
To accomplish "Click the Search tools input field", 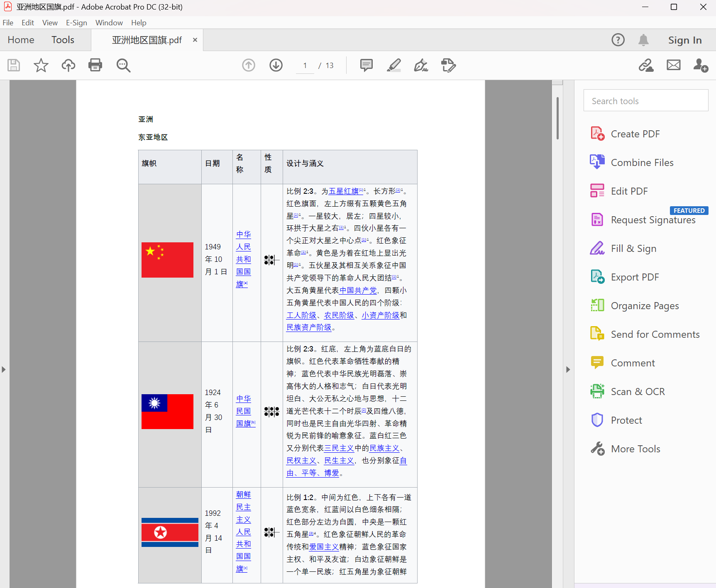I will [646, 100].
